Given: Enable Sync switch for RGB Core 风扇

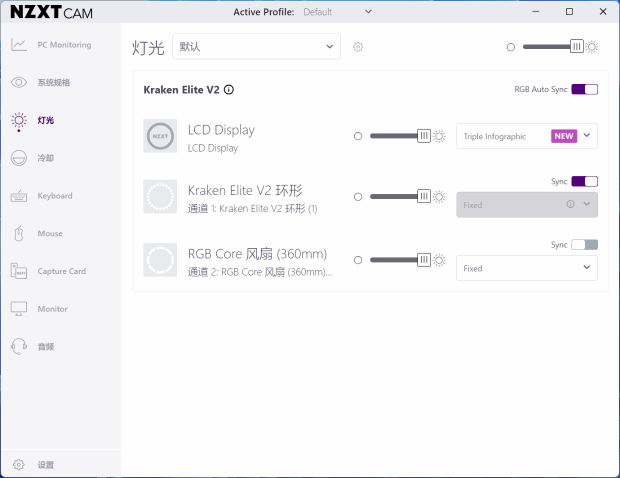Looking at the screenshot, I should 584,245.
